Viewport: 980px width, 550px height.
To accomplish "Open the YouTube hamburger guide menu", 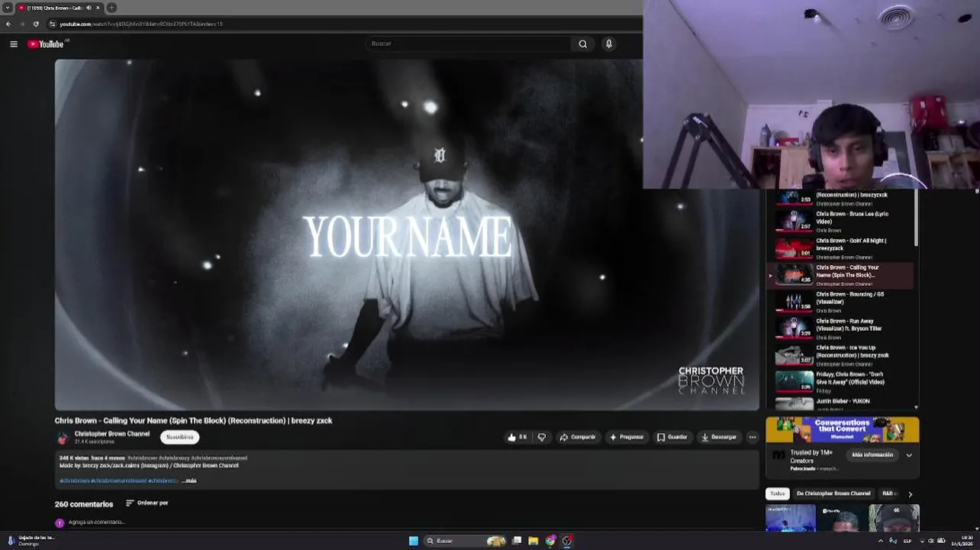I will point(14,44).
